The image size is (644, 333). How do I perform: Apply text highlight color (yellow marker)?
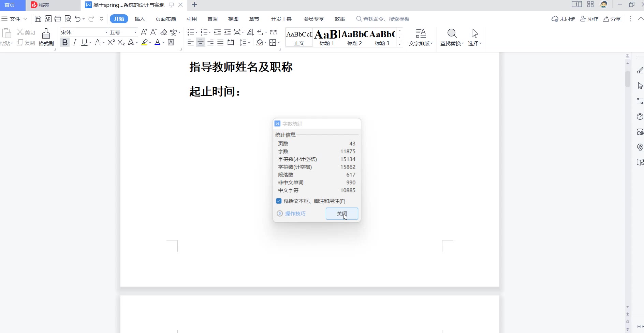click(x=144, y=42)
